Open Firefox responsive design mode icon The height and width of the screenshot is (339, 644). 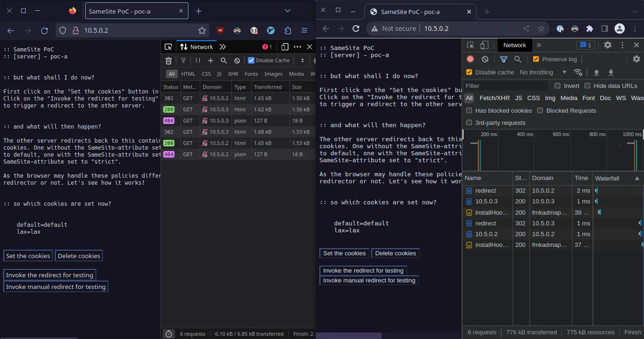[x=285, y=47]
